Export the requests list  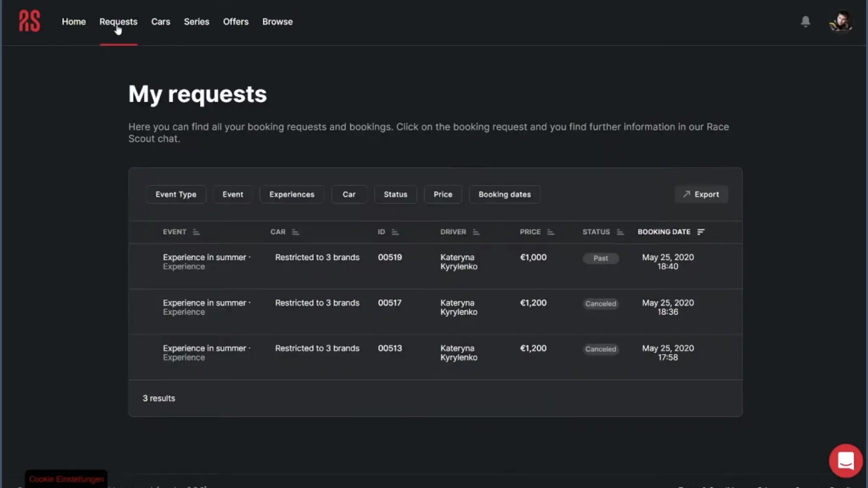click(701, 194)
